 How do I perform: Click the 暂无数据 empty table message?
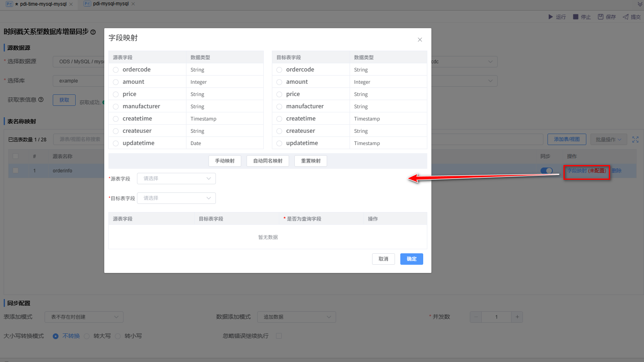click(x=268, y=237)
